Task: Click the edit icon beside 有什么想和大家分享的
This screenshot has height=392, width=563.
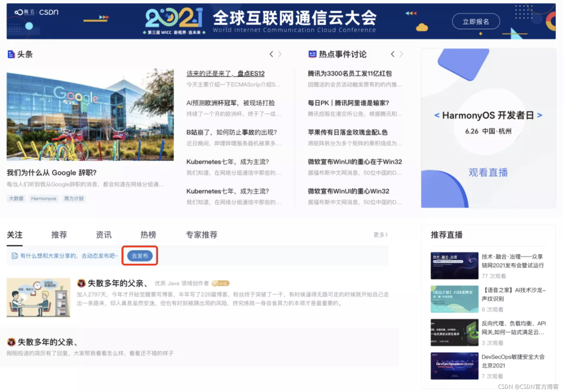Action: (x=15, y=256)
